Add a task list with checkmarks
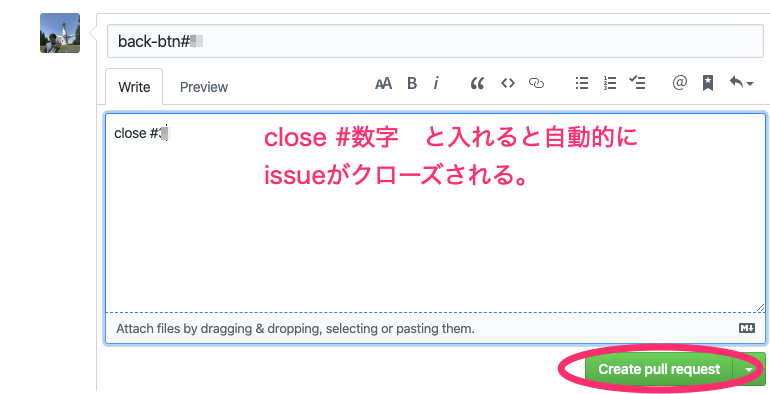Viewport: 770px width, 394px height. [637, 83]
